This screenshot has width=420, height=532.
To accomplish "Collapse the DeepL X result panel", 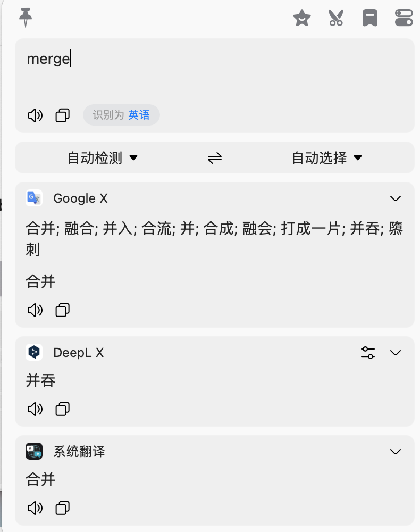I will coord(395,353).
